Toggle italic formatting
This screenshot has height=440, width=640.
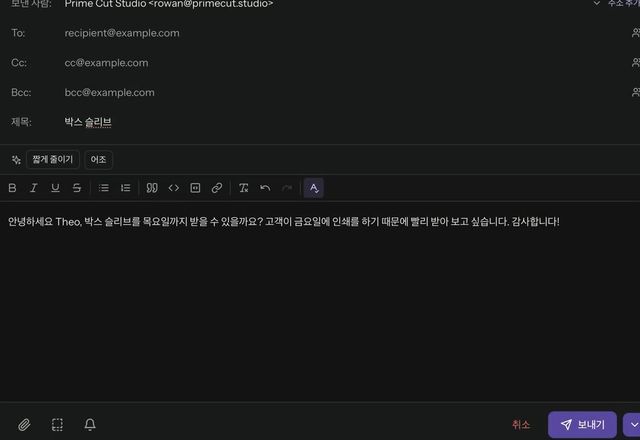[33, 188]
